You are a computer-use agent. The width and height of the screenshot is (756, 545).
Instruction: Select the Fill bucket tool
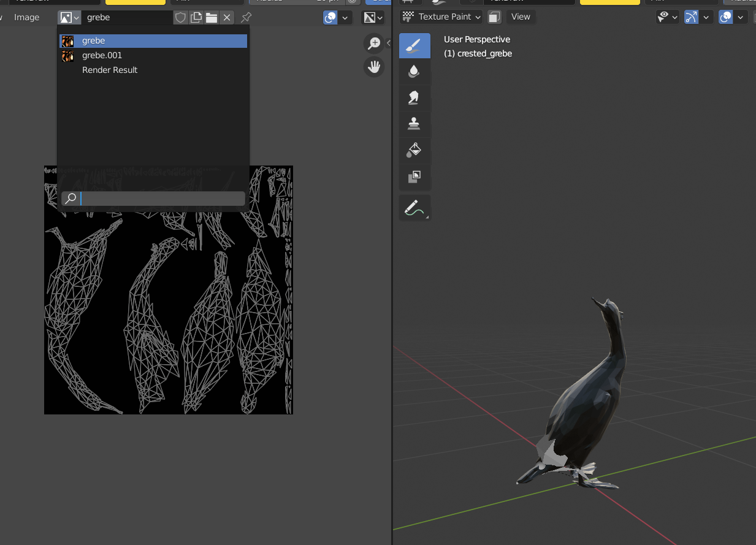tap(415, 150)
